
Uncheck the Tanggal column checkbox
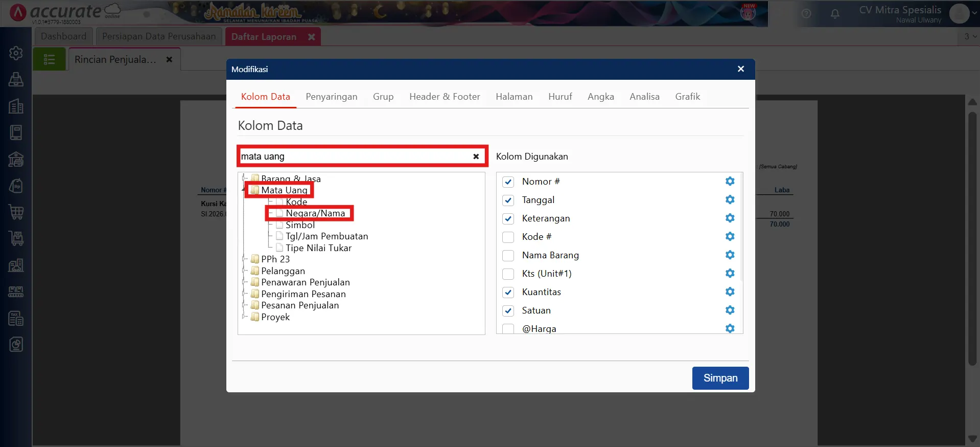click(x=508, y=200)
